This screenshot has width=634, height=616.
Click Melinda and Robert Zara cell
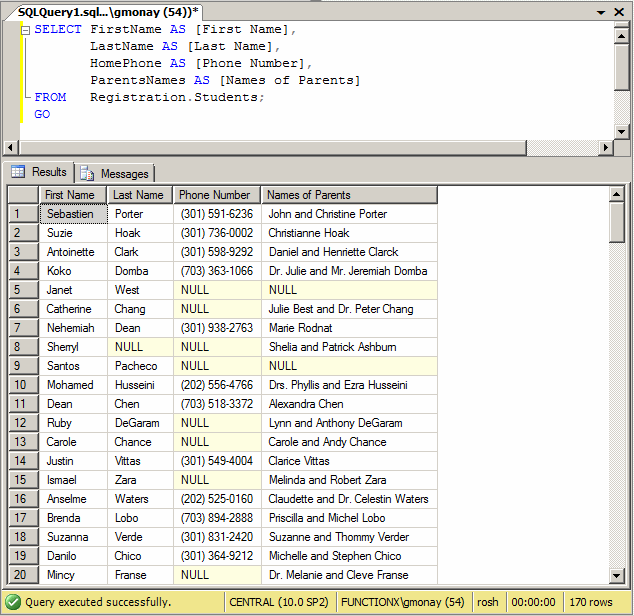pos(349,480)
